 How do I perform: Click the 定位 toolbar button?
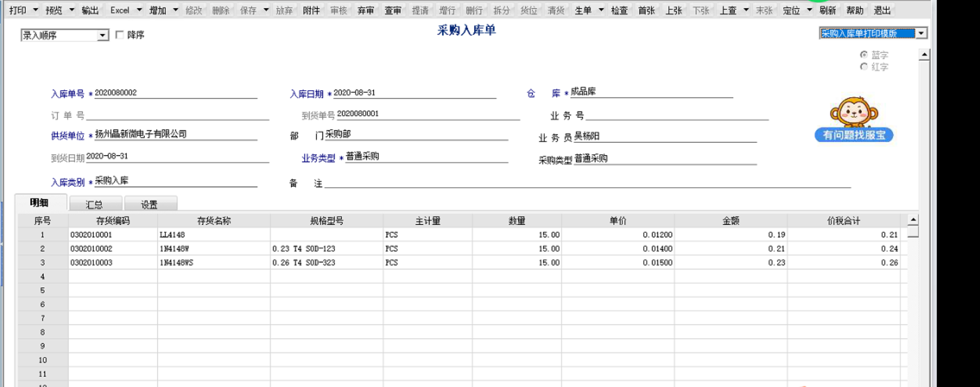pyautogui.click(x=792, y=11)
